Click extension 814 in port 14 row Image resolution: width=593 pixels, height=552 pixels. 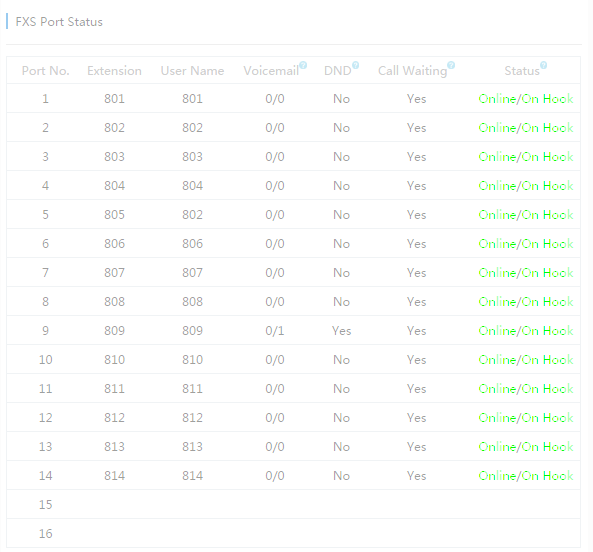[x=114, y=476]
